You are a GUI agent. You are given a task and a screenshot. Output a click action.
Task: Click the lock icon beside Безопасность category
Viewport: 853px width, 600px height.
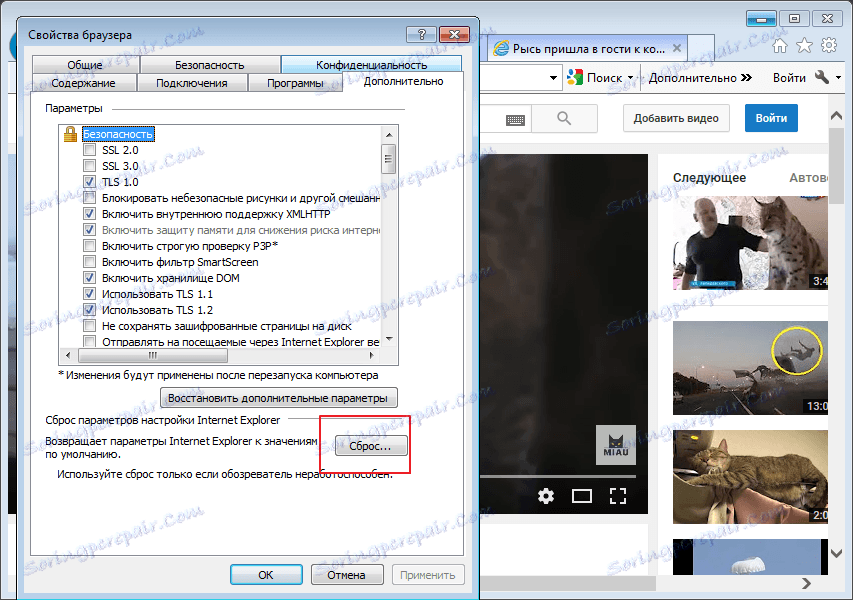70,134
